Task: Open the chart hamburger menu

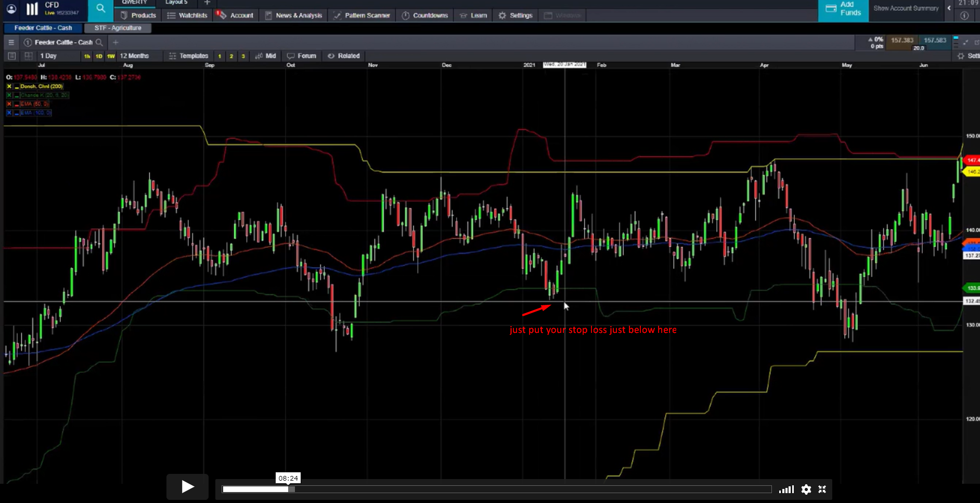Action: (x=11, y=43)
